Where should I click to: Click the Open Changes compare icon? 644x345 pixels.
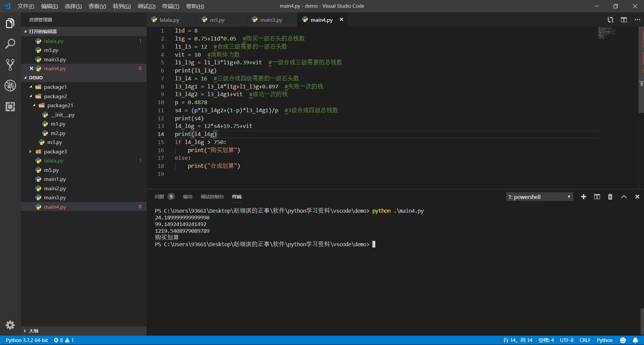(610, 20)
